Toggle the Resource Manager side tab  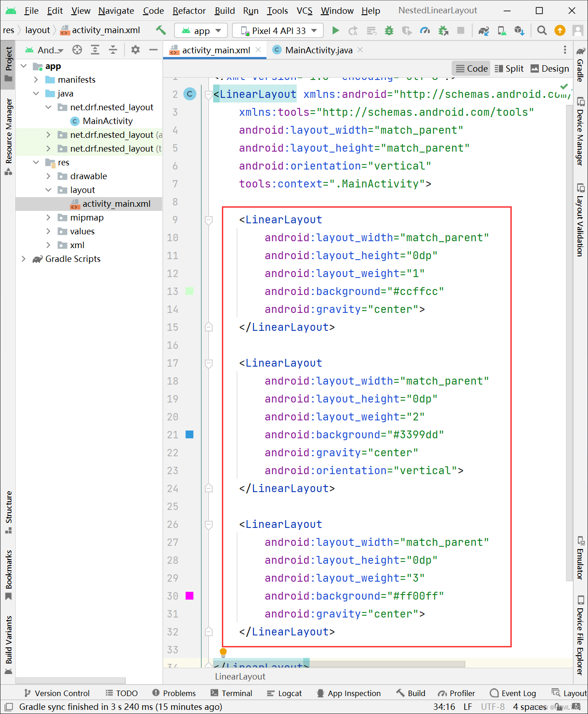(x=8, y=136)
